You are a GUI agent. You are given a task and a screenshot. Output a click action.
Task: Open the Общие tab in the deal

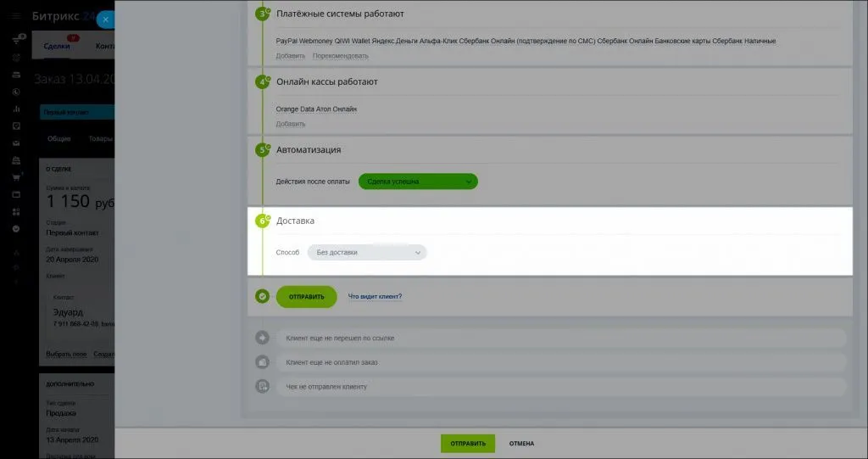pos(59,138)
